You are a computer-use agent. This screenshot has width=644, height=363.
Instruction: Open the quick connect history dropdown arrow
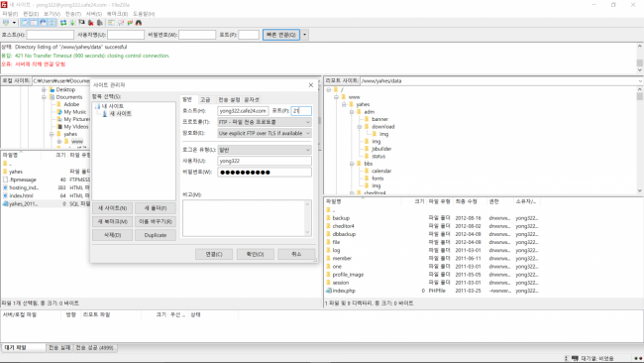pos(305,35)
